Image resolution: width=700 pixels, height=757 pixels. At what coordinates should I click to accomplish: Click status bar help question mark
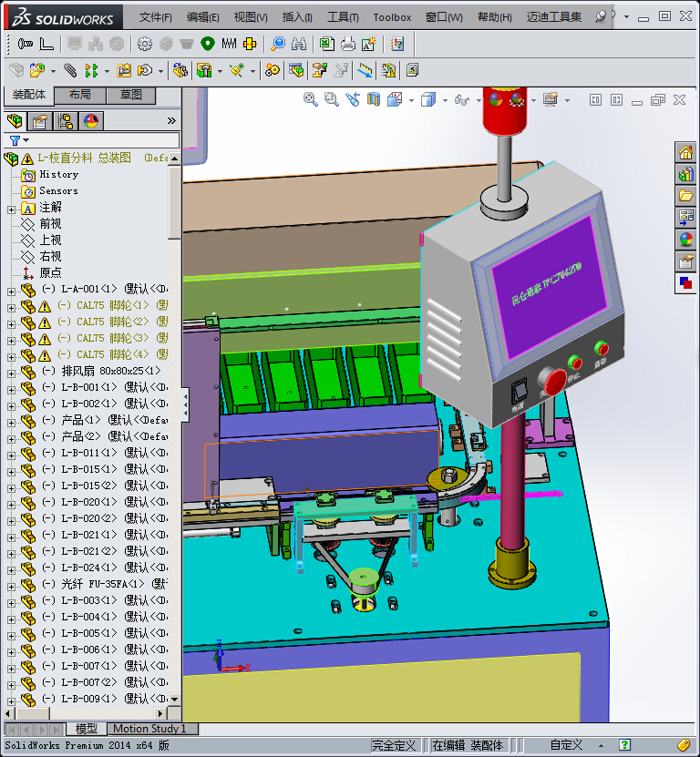624,745
